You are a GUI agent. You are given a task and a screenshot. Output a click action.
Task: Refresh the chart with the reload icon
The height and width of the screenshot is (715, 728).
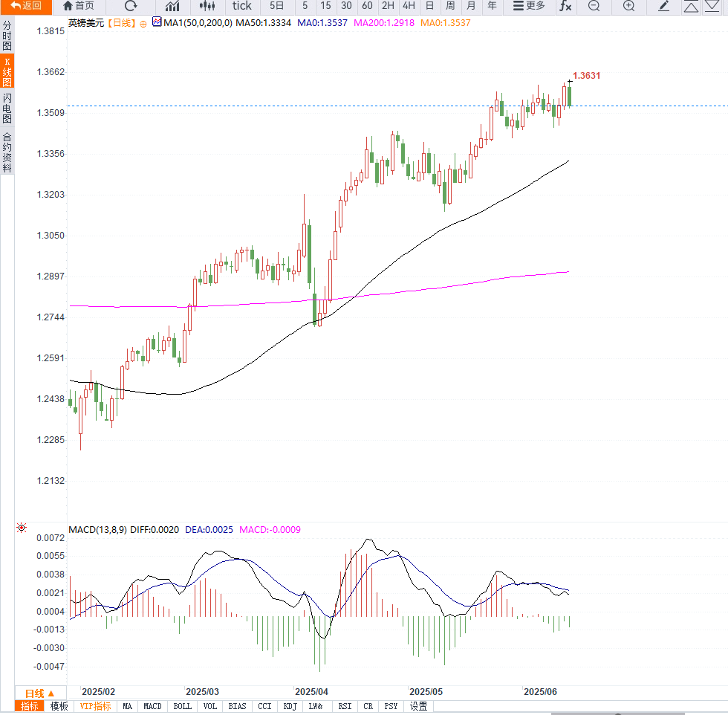click(x=131, y=6)
